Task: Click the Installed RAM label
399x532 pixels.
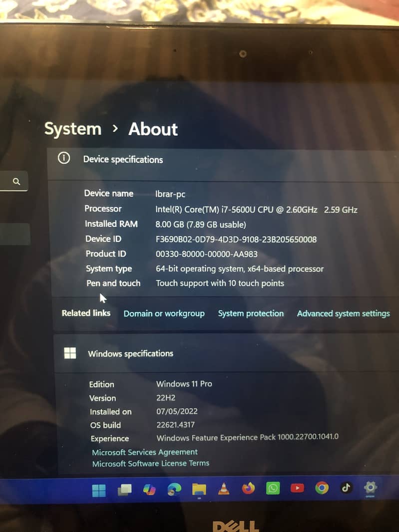Action: coord(111,224)
